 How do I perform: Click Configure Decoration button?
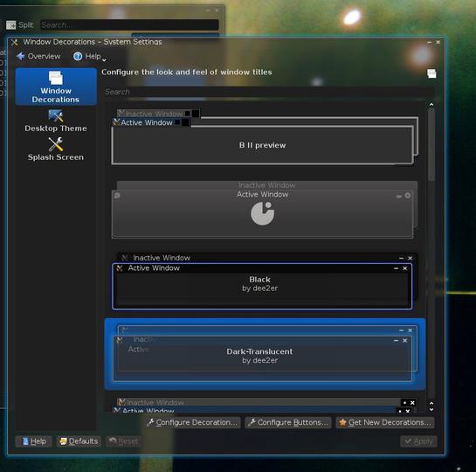193,422
